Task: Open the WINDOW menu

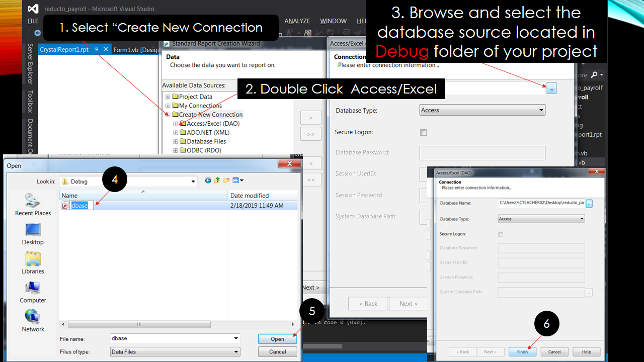Action: (333, 21)
